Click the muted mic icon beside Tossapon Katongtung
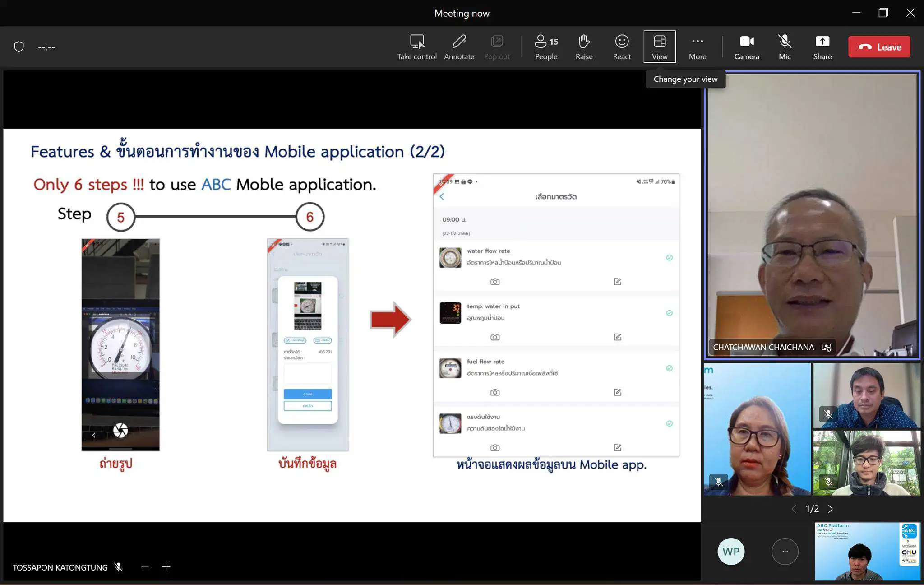This screenshot has width=924, height=585. [x=119, y=567]
